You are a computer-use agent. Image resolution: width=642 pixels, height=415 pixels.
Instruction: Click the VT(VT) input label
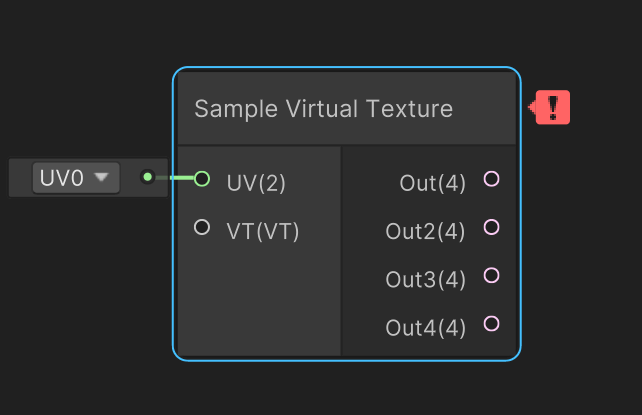263,232
